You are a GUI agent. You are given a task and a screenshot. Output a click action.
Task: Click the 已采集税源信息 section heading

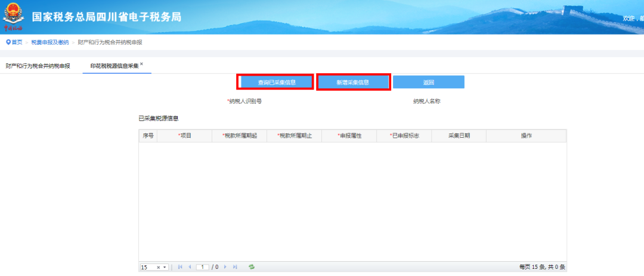[x=159, y=119]
